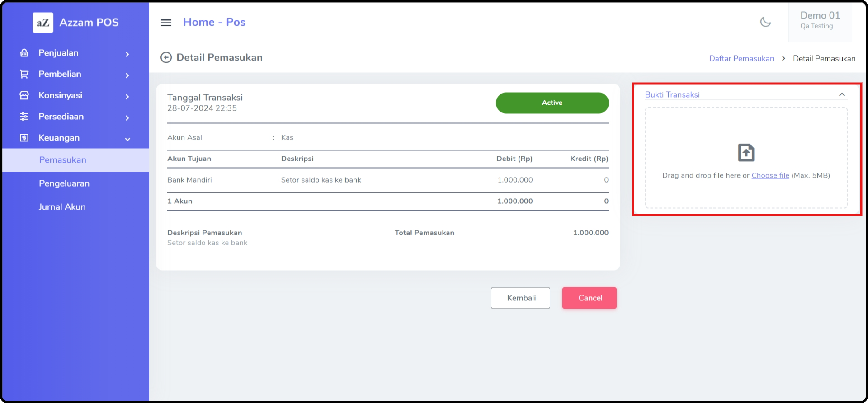Click the Azzam POS logo icon
Viewport: 868px width, 403px height.
43,23
